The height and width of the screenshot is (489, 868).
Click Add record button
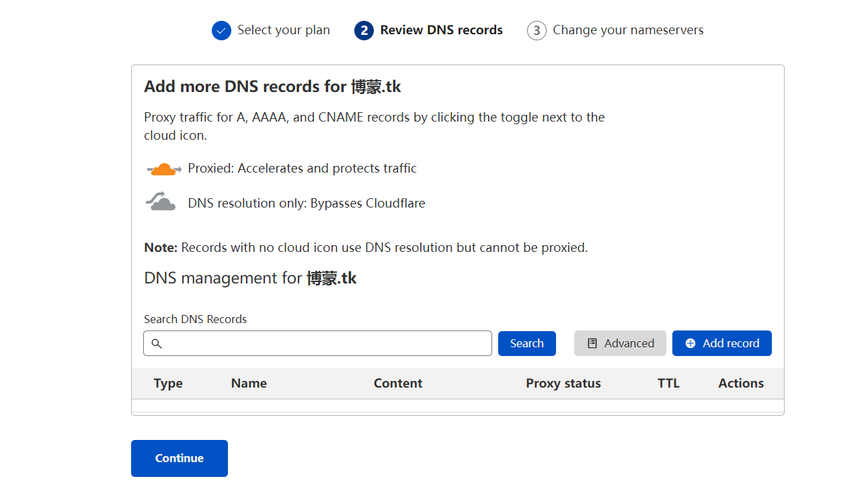[722, 343]
